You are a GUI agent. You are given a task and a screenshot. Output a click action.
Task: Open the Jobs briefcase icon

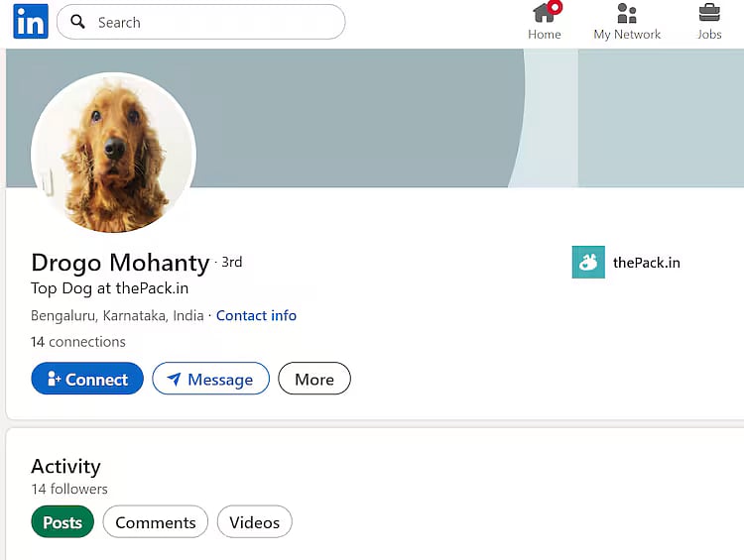pyautogui.click(x=709, y=13)
